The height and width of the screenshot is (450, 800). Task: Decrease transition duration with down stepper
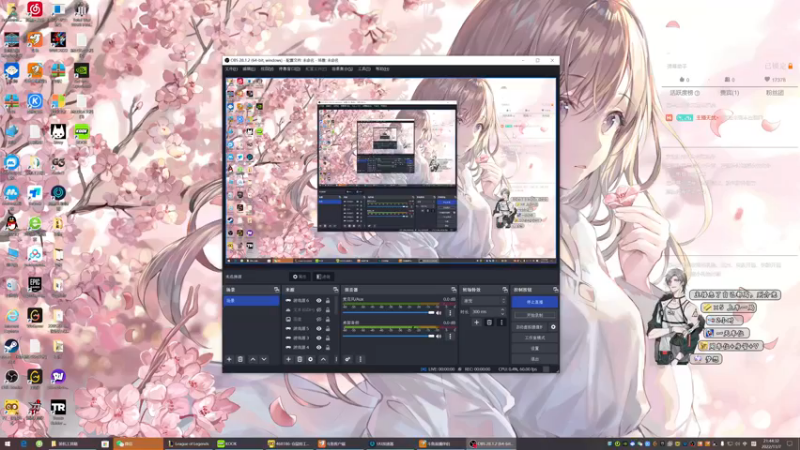coord(503,314)
